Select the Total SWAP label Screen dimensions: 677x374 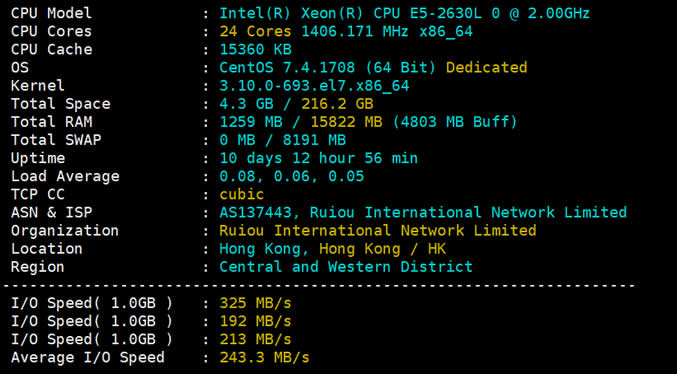(56, 140)
